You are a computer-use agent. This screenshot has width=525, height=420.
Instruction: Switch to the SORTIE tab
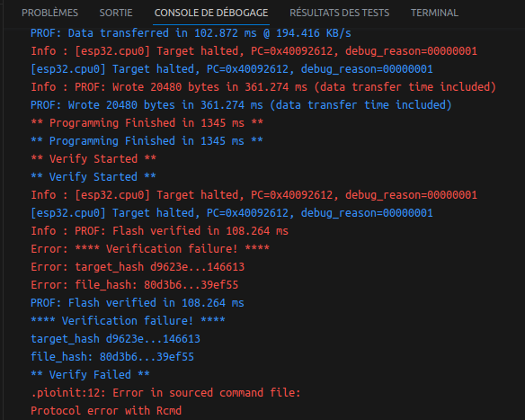tap(116, 13)
